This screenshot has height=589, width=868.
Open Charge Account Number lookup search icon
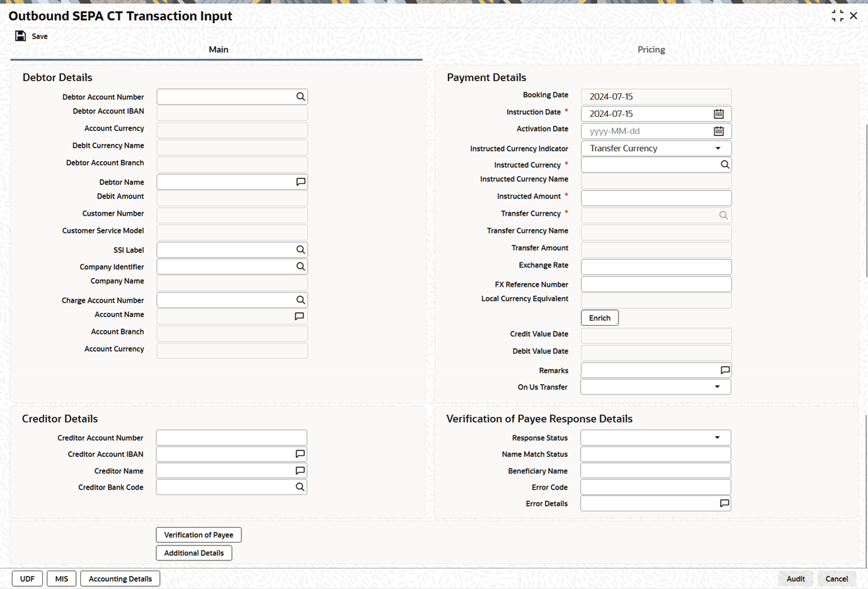point(300,300)
